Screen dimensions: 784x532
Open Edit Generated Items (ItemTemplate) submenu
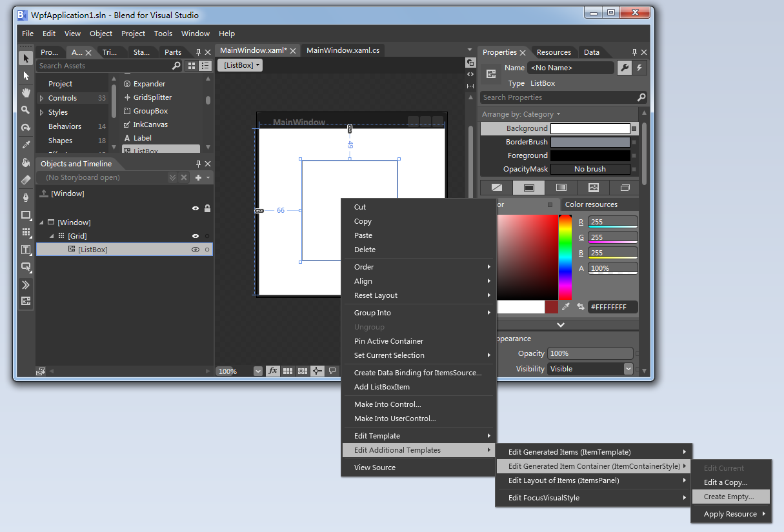594,452
